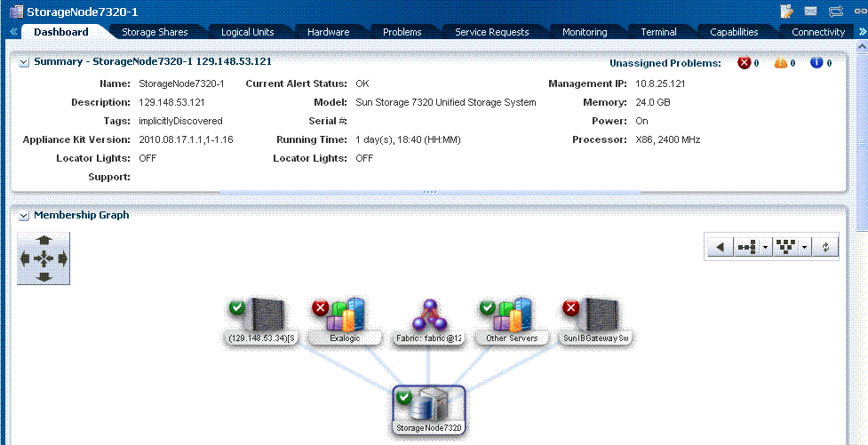Open the Monitoring tab
The image size is (868, 445).
coord(585,32)
